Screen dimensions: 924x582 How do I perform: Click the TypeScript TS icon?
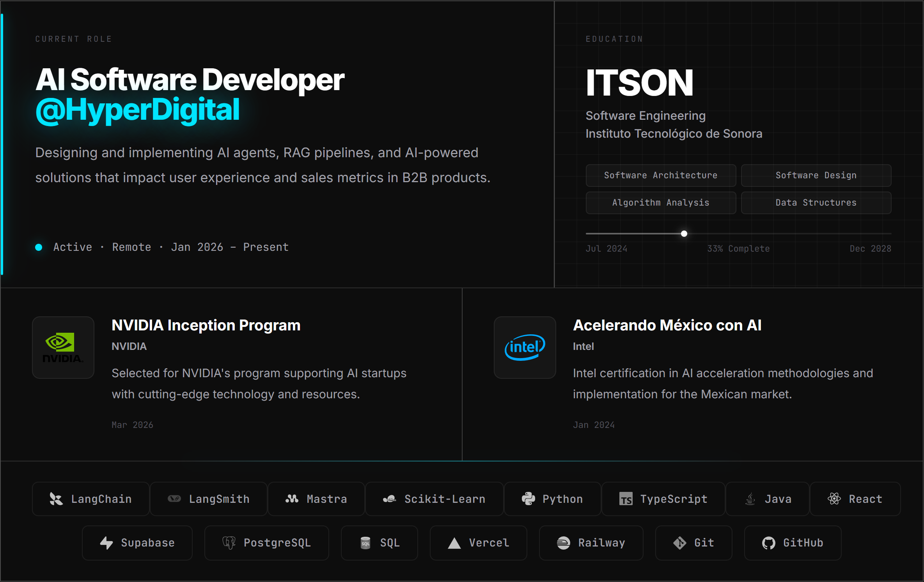pyautogui.click(x=626, y=499)
